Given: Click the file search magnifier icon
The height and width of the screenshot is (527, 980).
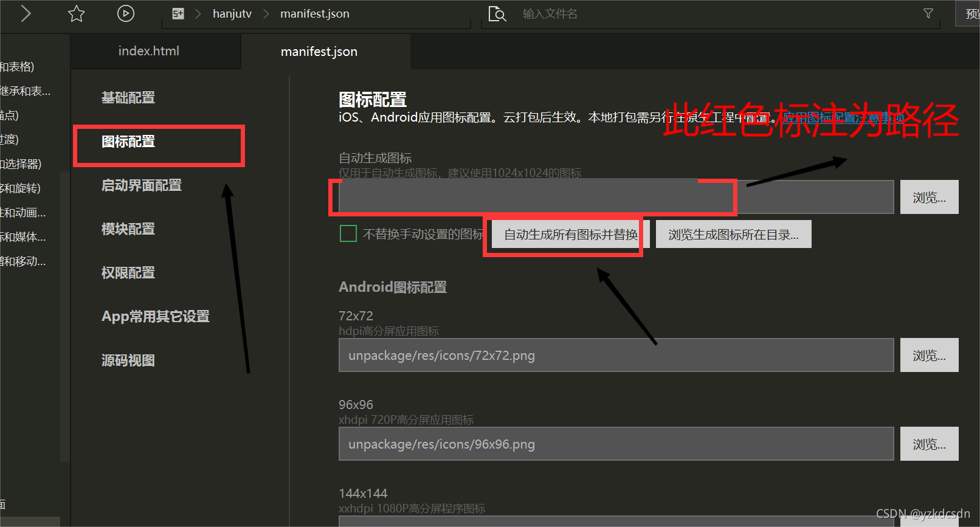Looking at the screenshot, I should pos(497,13).
